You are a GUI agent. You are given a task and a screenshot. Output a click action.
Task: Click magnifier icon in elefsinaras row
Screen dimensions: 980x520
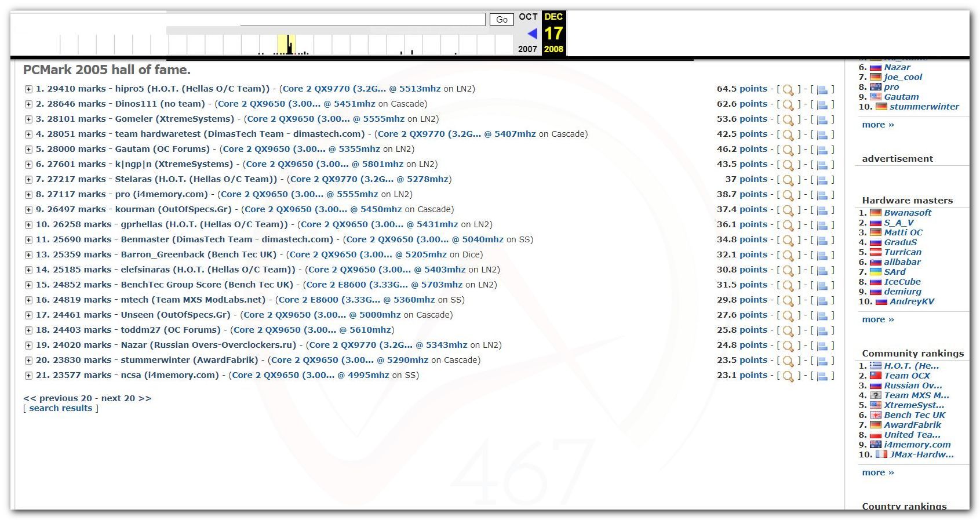tap(788, 270)
